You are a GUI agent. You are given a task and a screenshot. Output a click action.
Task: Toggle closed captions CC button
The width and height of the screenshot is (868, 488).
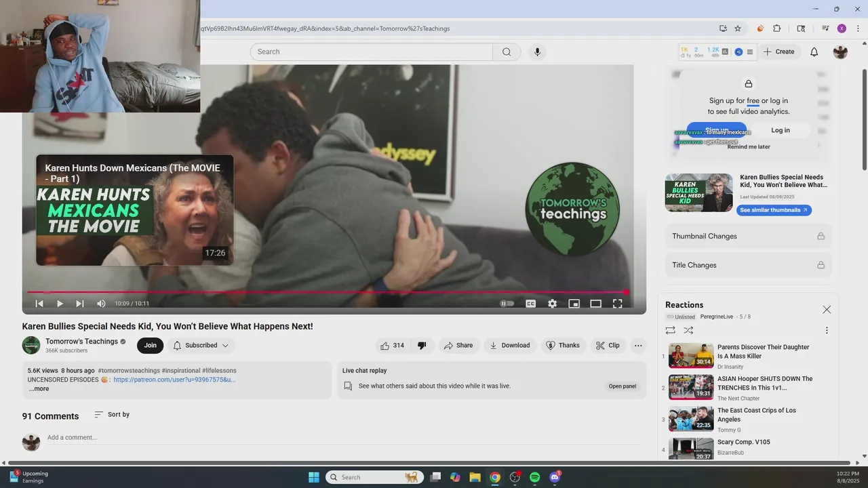[531, 304]
